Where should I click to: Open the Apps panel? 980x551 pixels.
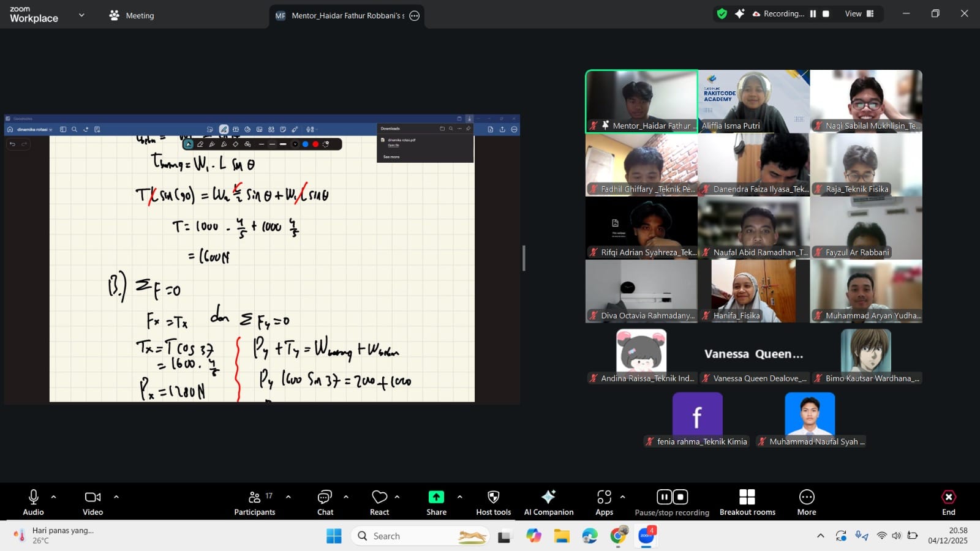604,502
